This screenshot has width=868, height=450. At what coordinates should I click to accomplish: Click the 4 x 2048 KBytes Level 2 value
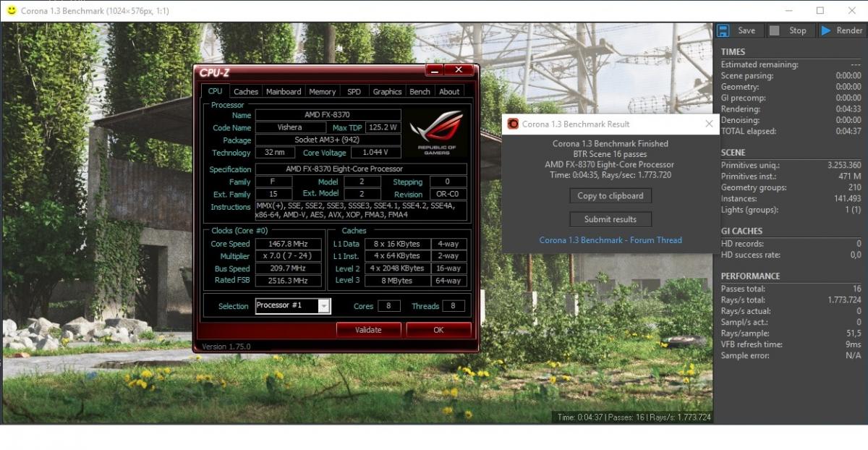[x=396, y=268]
